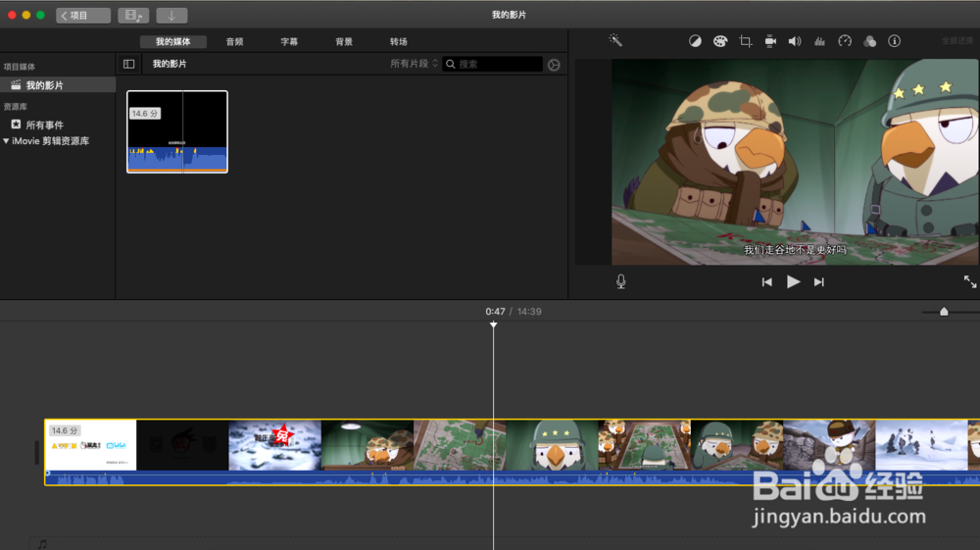Click the voiceover microphone icon
Image resolution: width=980 pixels, height=550 pixels.
620,282
